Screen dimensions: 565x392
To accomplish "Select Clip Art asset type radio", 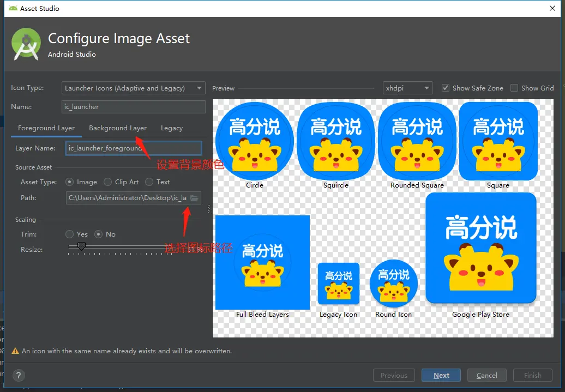I will [x=107, y=182].
